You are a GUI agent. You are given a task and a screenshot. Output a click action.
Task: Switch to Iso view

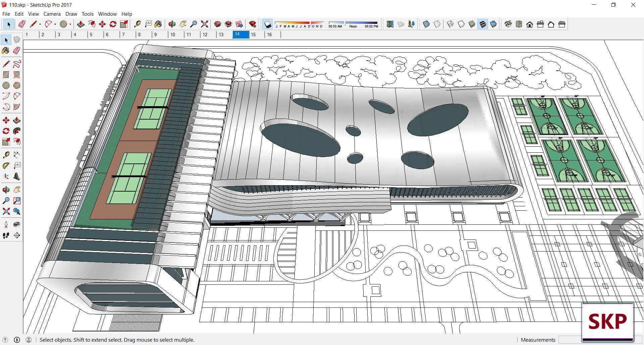[508, 24]
